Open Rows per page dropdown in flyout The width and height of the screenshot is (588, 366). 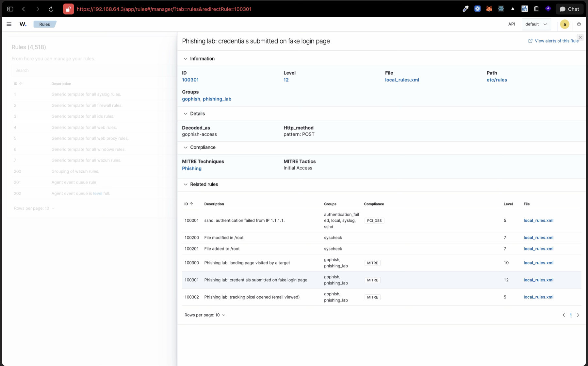coord(205,315)
